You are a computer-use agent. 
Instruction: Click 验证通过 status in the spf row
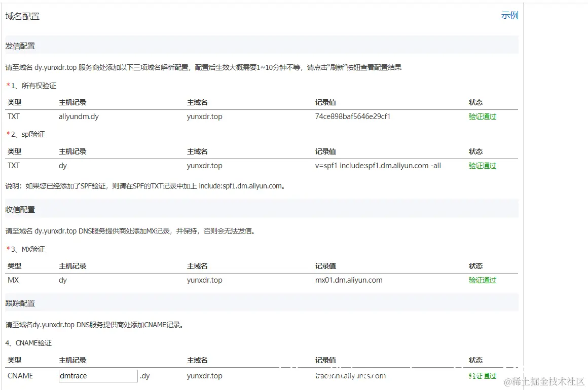482,166
